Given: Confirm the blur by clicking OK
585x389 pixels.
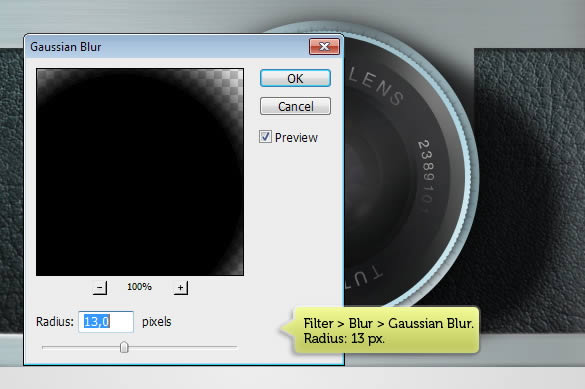Looking at the screenshot, I should click(295, 78).
